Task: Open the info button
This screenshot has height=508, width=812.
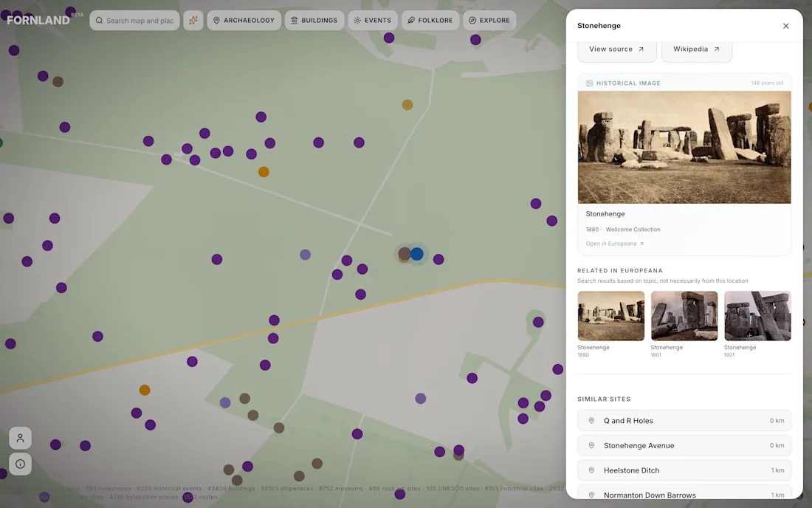Action: (20, 464)
